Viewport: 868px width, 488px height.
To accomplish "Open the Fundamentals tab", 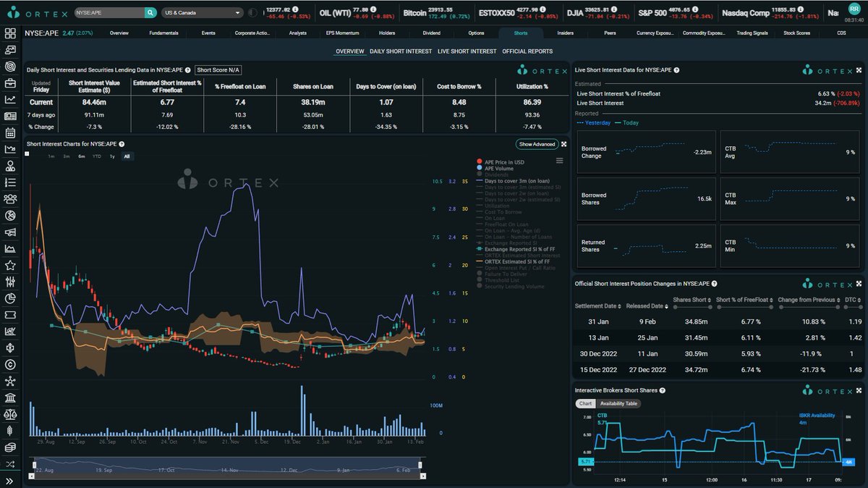I will coord(163,33).
